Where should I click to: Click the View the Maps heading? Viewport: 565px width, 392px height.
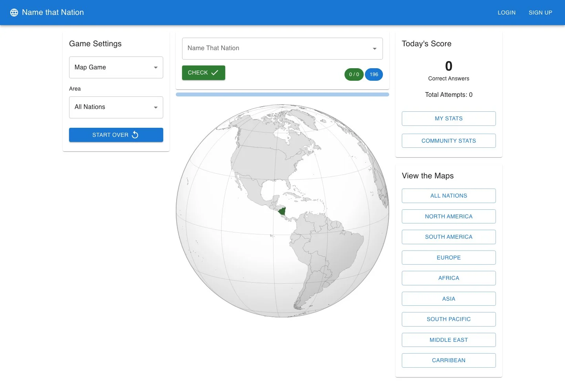pos(428,176)
